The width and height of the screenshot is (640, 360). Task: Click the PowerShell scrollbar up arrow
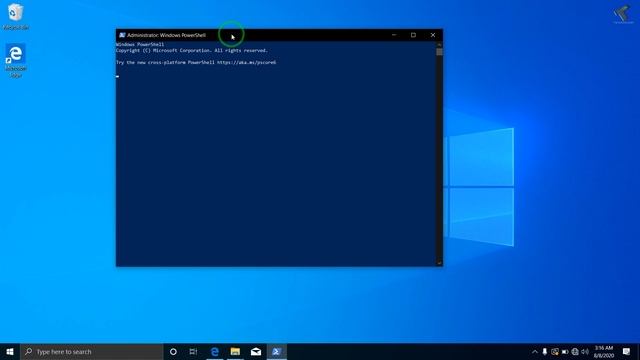[x=439, y=44]
